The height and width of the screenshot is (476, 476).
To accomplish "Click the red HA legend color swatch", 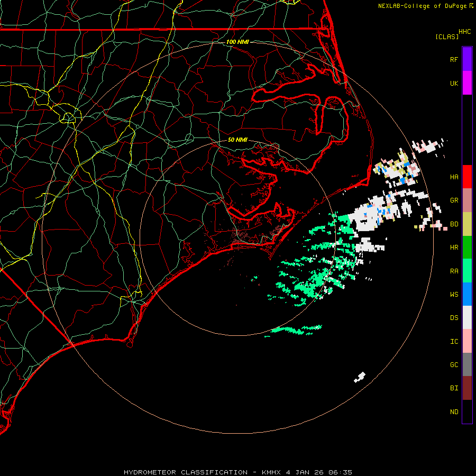I will [x=467, y=177].
